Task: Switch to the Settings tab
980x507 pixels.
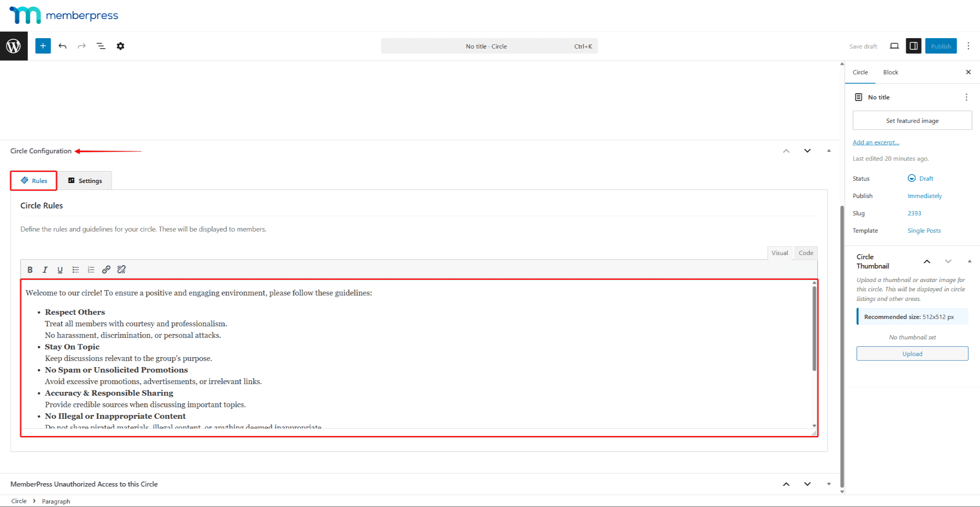Action: click(x=85, y=181)
